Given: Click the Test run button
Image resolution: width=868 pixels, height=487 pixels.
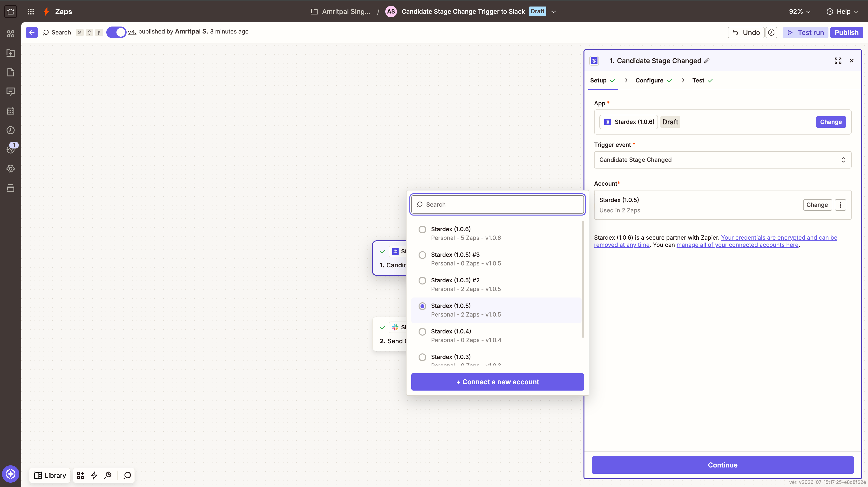Looking at the screenshot, I should point(805,32).
